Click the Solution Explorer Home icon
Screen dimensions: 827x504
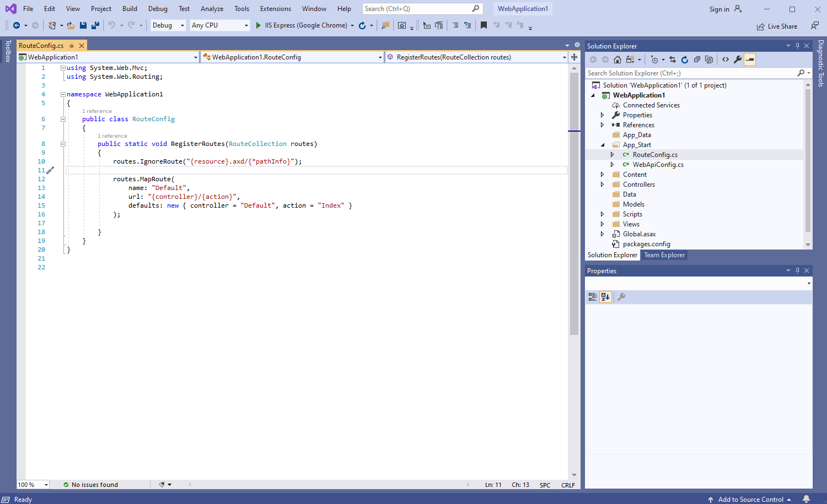(617, 59)
